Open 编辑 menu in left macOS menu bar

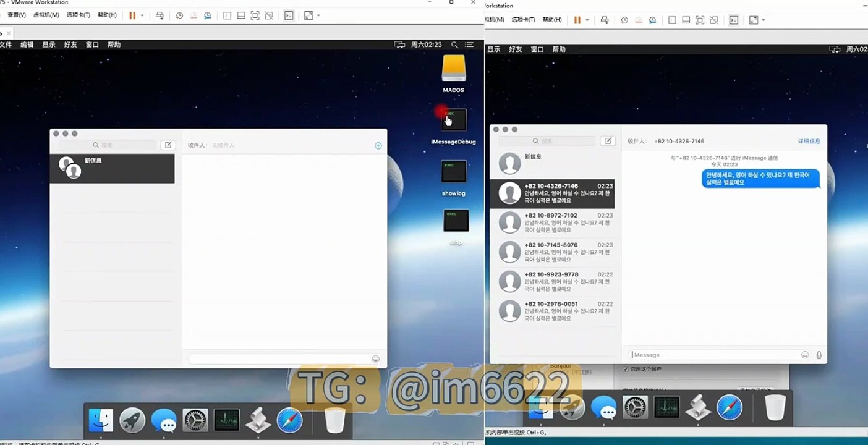(27, 44)
